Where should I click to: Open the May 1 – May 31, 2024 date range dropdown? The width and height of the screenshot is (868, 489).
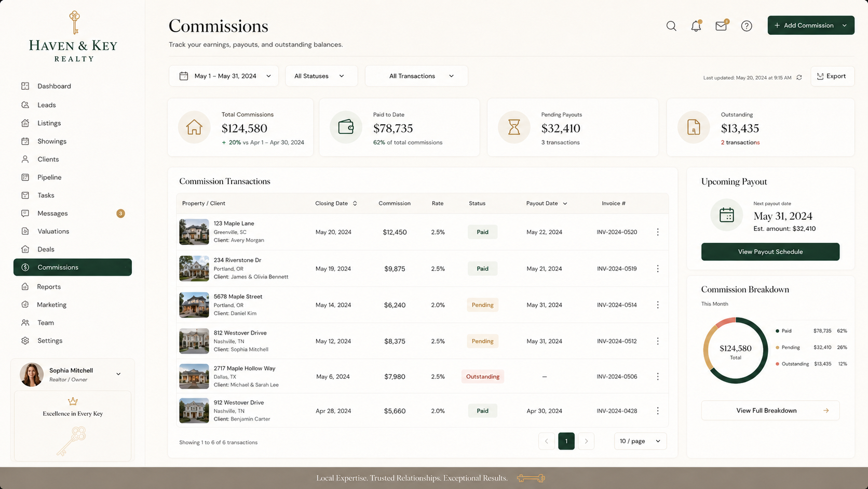pyautogui.click(x=224, y=76)
